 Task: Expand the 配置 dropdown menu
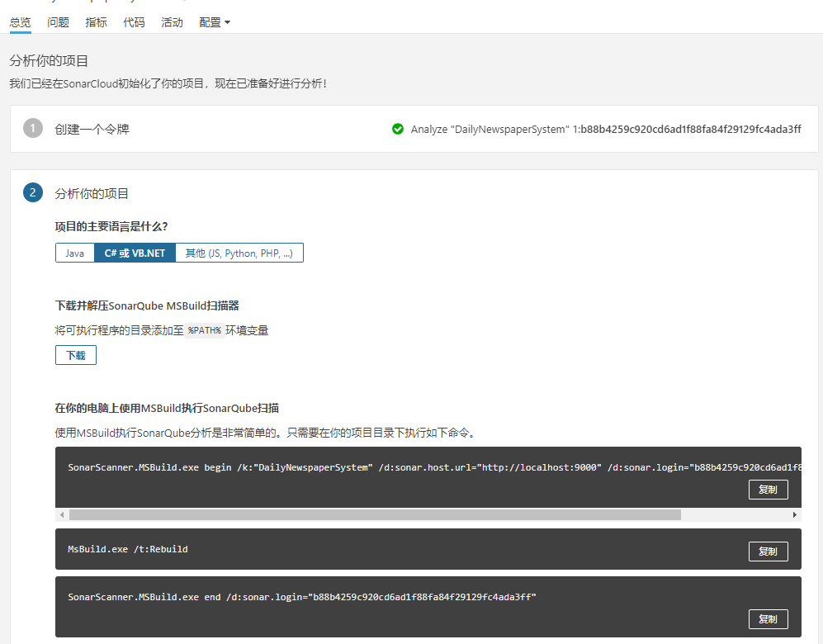pyautogui.click(x=215, y=22)
